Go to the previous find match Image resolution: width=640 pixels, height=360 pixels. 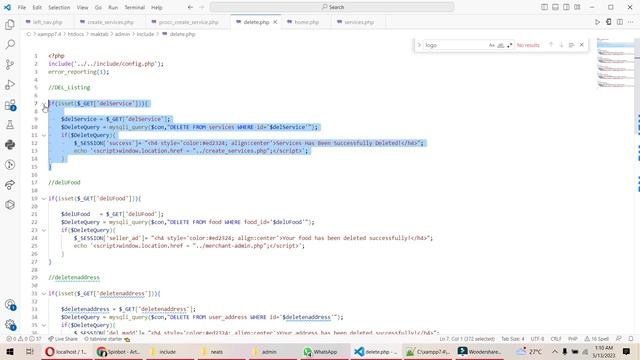(551, 45)
